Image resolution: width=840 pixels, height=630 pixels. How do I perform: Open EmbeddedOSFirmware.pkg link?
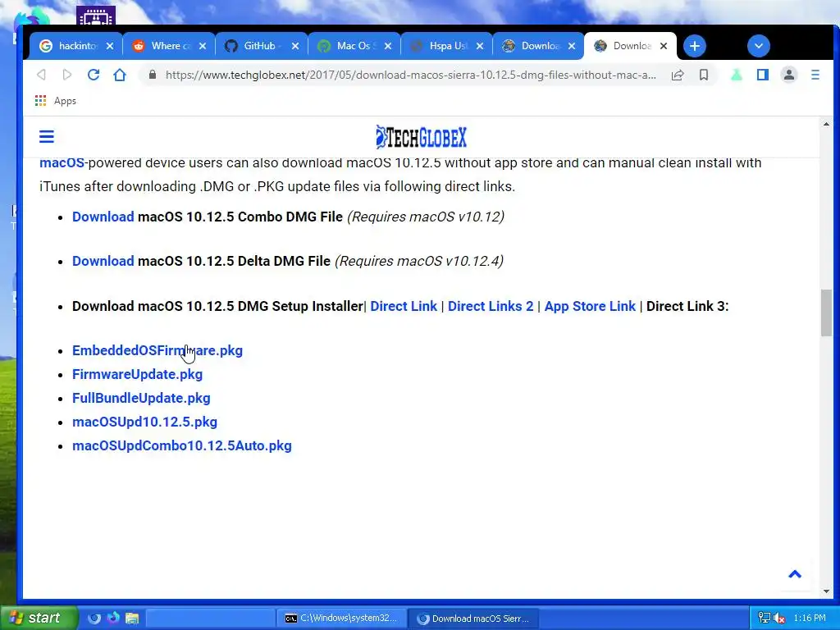tap(157, 350)
